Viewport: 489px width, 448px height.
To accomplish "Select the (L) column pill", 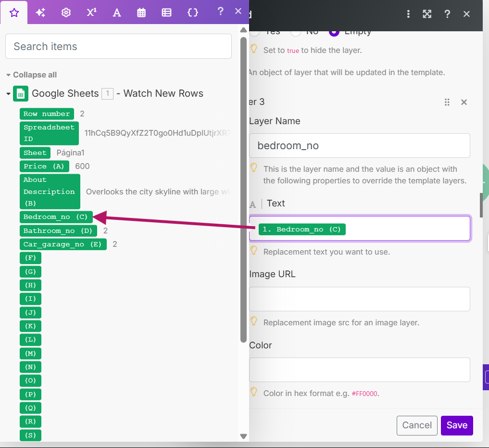I will pyautogui.click(x=30, y=340).
